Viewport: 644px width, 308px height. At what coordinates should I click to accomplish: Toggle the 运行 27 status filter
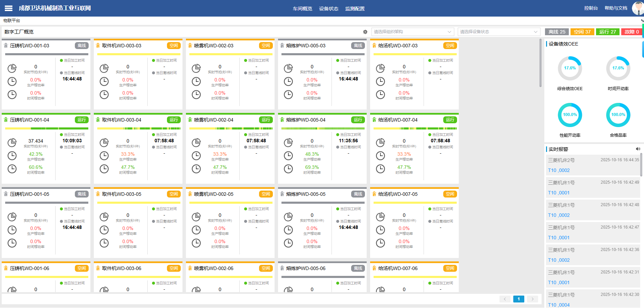(x=607, y=32)
